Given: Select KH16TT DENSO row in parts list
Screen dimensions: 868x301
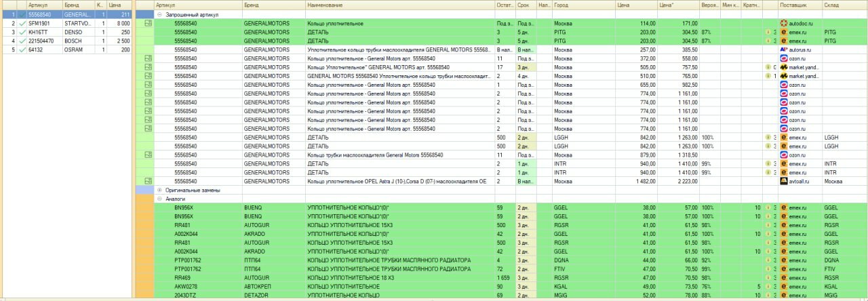Looking at the screenshot, I should (66, 32).
